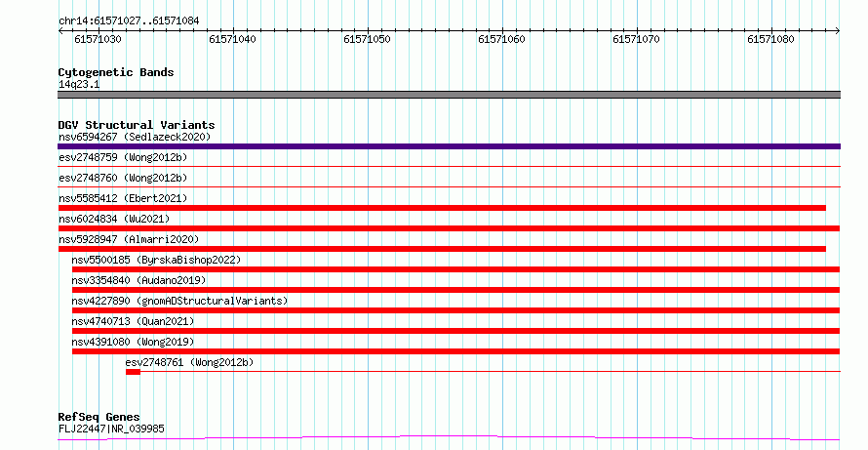Click ruler position 61571080
The height and width of the screenshot is (450, 868).
tap(770, 39)
